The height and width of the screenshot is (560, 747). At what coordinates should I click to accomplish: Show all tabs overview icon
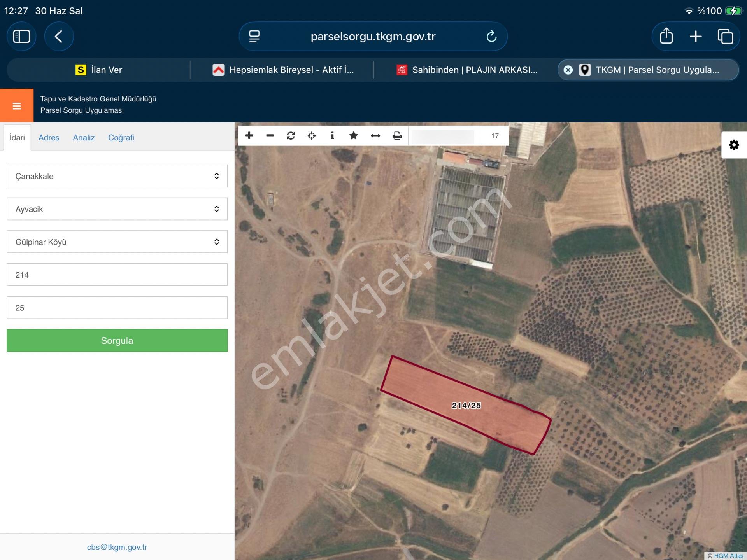point(725,37)
